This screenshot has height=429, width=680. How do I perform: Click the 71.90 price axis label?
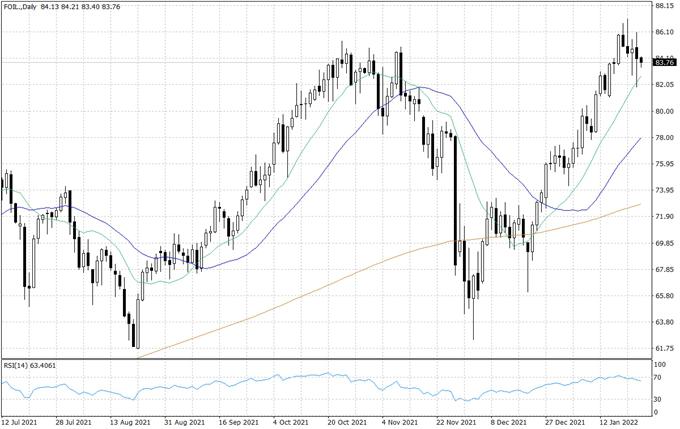tap(664, 216)
